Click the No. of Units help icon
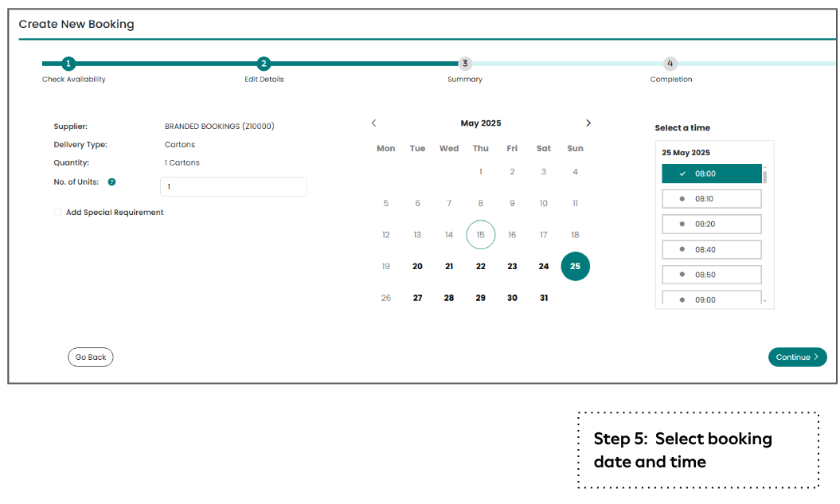The height and width of the screenshot is (504, 840). (111, 182)
